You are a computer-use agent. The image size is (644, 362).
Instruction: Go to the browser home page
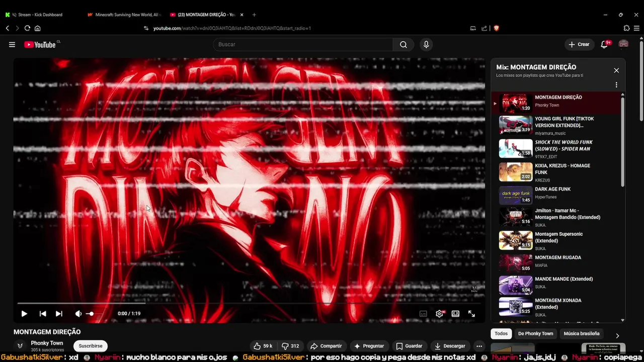37,28
